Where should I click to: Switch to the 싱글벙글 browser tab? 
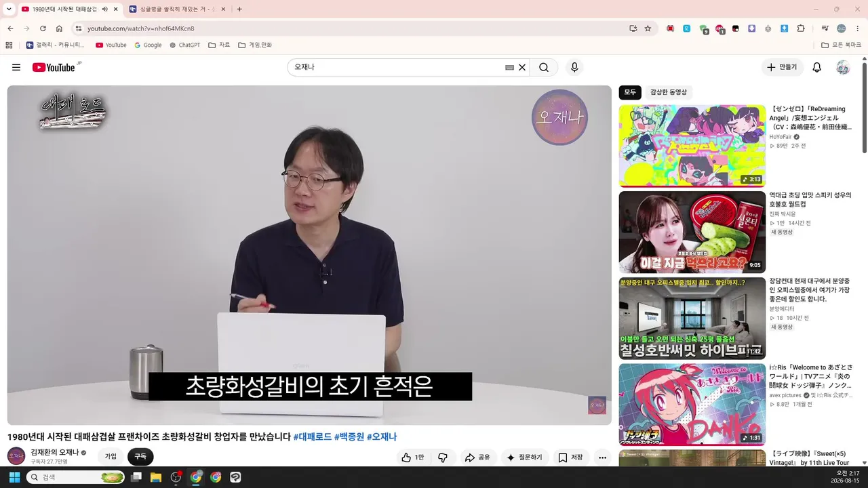click(178, 9)
